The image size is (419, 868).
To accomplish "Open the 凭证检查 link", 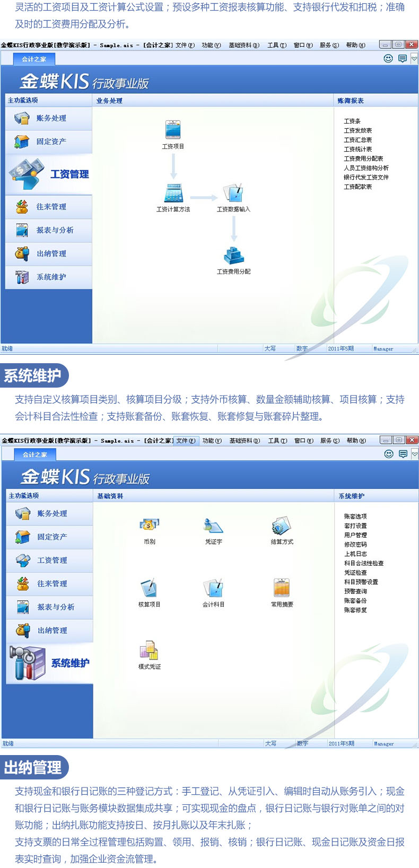I will [x=355, y=573].
